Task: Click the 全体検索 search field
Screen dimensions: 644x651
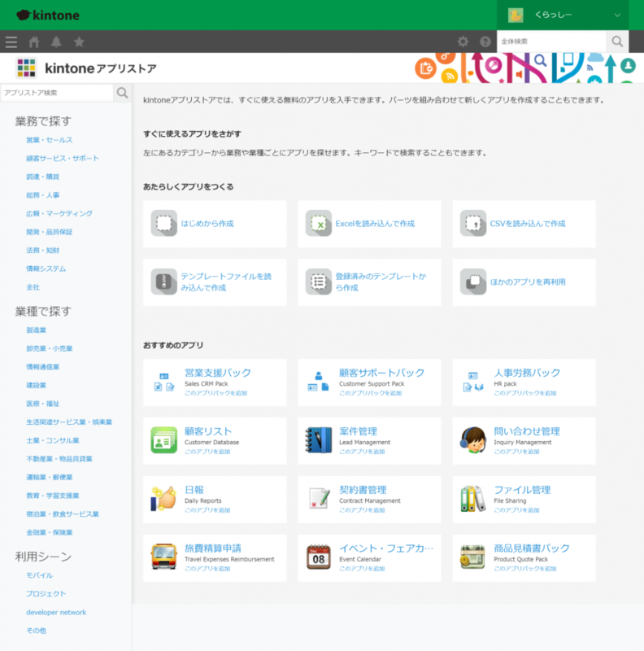Action: (552, 42)
